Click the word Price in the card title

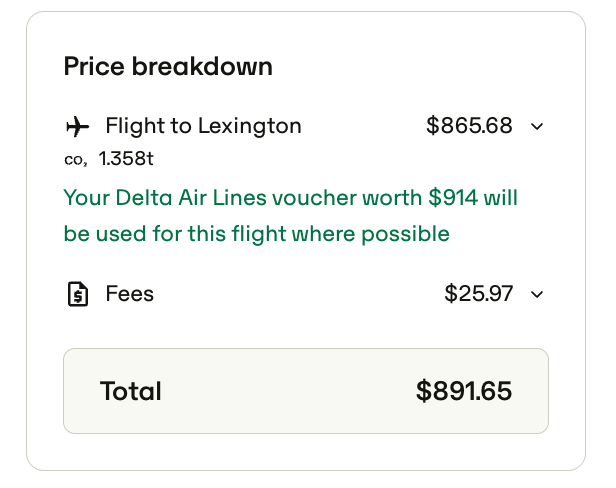(x=94, y=66)
